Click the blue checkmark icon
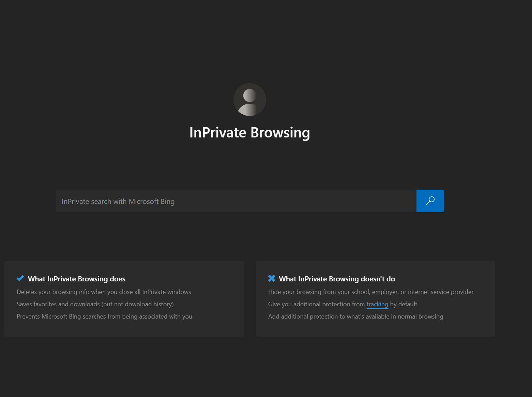532x397 pixels. [20, 278]
